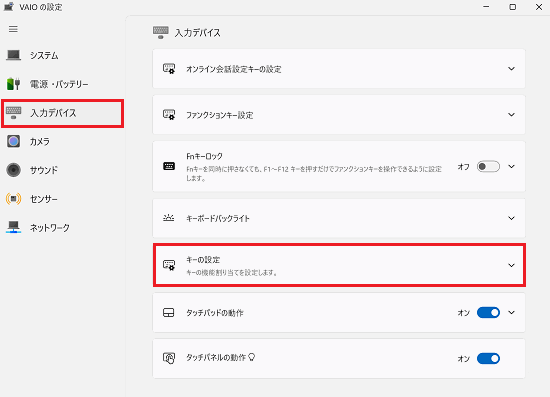550x397 pixels.
Task: Expand the タッチパッドの動作 chevron
Action: [511, 312]
